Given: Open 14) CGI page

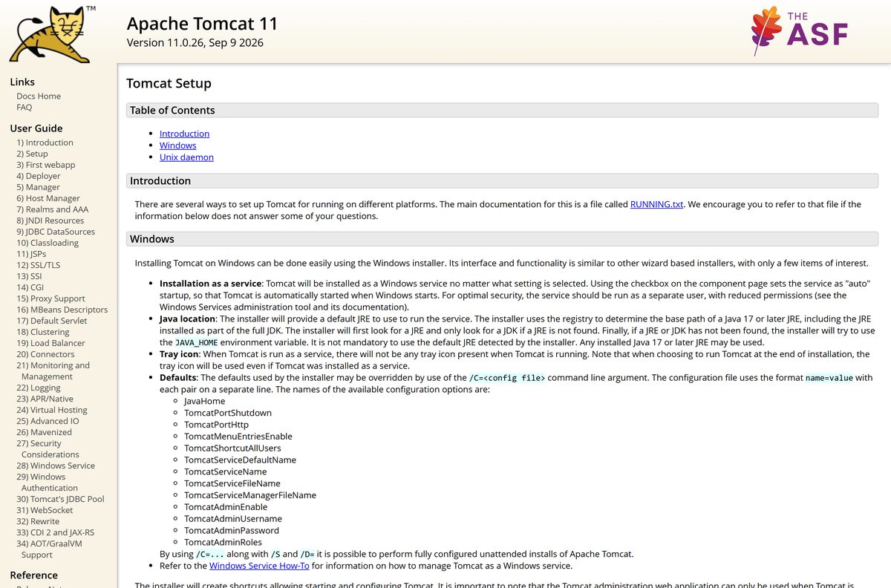Looking at the screenshot, I should [x=30, y=287].
